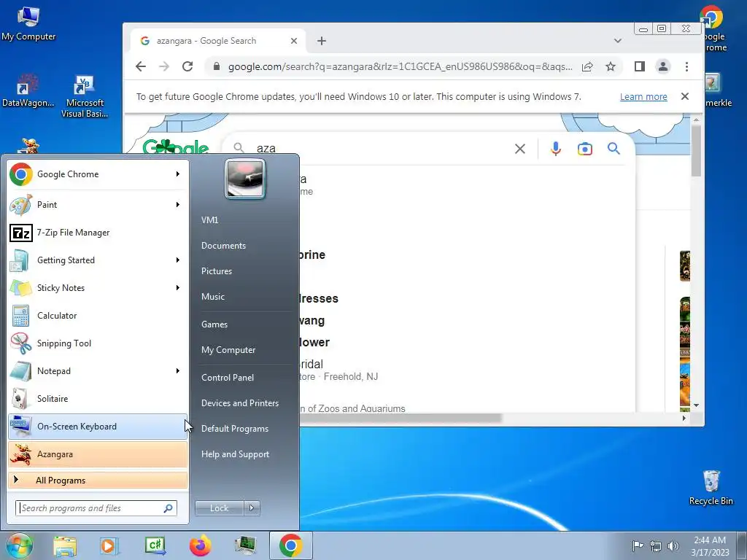Launch Sticky Notes
The image size is (747, 560).
[98, 287]
